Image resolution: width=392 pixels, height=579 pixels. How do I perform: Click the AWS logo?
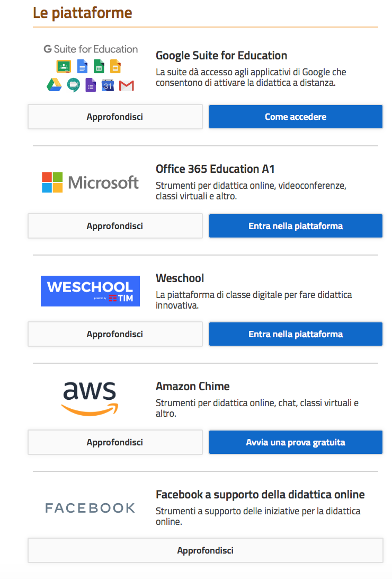pyautogui.click(x=90, y=399)
